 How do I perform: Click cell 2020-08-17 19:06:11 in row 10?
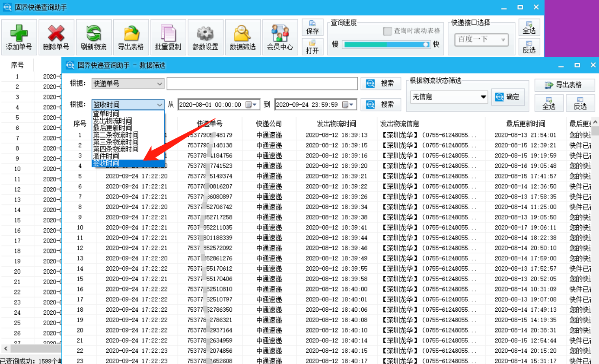(526, 227)
